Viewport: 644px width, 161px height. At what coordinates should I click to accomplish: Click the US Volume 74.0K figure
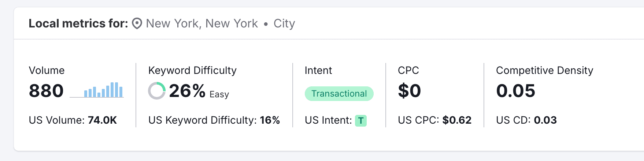pyautogui.click(x=102, y=120)
